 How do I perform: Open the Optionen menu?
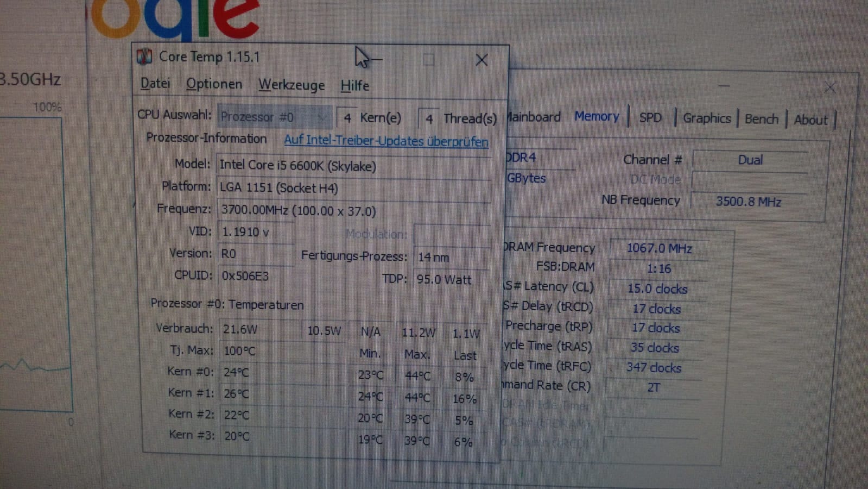pyautogui.click(x=214, y=84)
